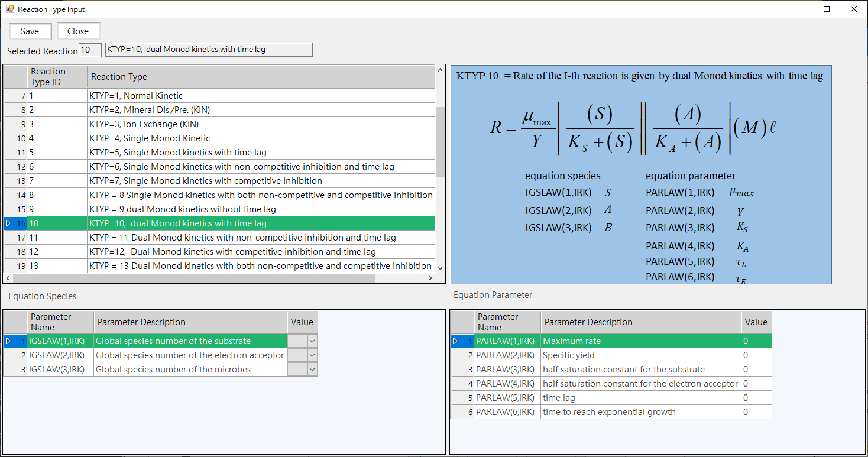This screenshot has height=457, width=868.
Task: Click the Selected Reaction number field
Action: [x=90, y=50]
